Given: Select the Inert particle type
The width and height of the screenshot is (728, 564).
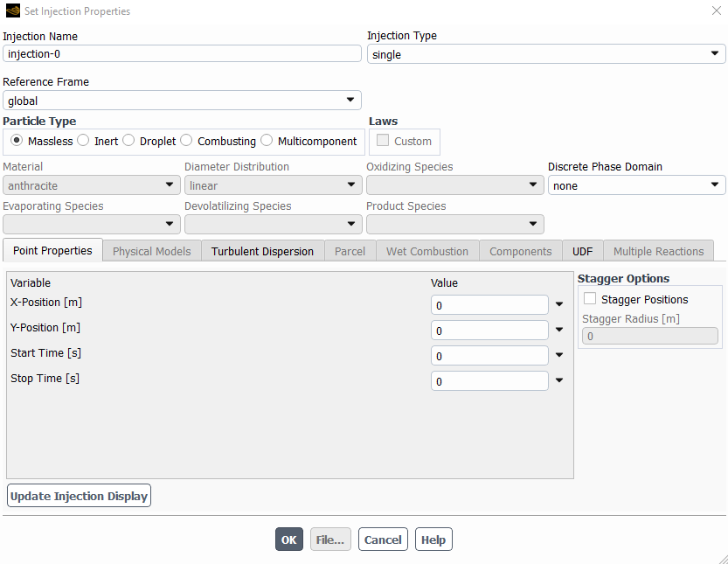Looking at the screenshot, I should (x=84, y=141).
